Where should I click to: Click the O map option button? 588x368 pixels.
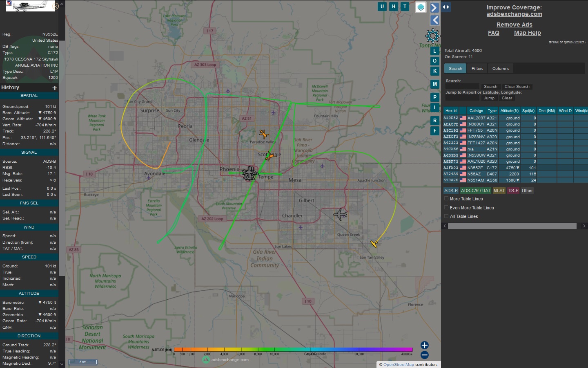coord(434,61)
